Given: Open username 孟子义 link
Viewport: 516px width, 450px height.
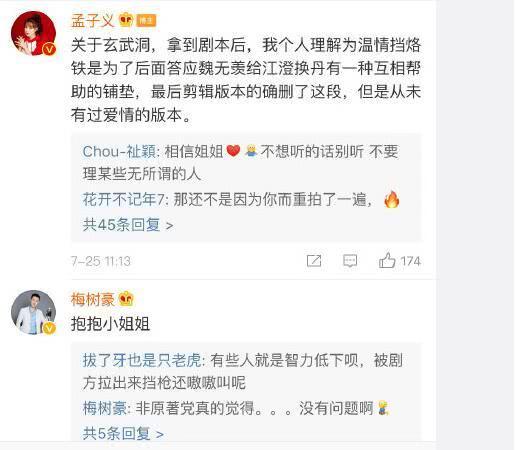Looking at the screenshot, I should coord(93,20).
